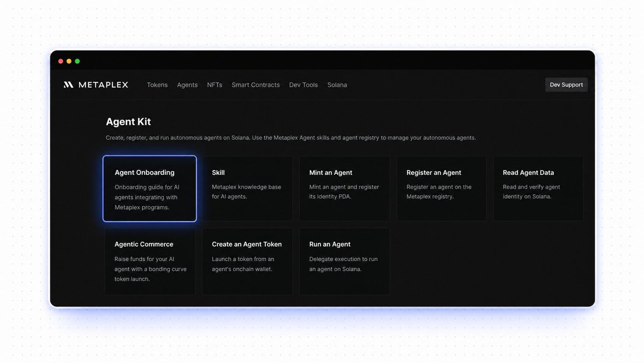Image resolution: width=644 pixels, height=363 pixels.
Task: Close the window with the red button
Action: pyautogui.click(x=61, y=61)
